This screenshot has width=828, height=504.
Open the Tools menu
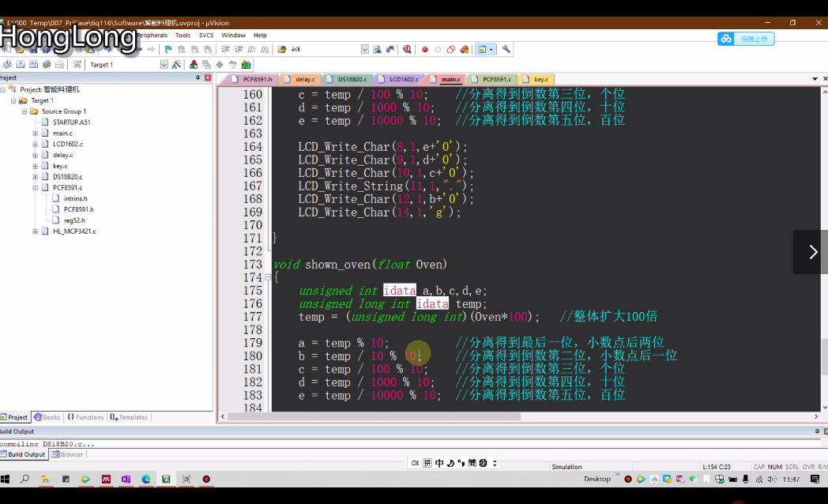click(183, 36)
